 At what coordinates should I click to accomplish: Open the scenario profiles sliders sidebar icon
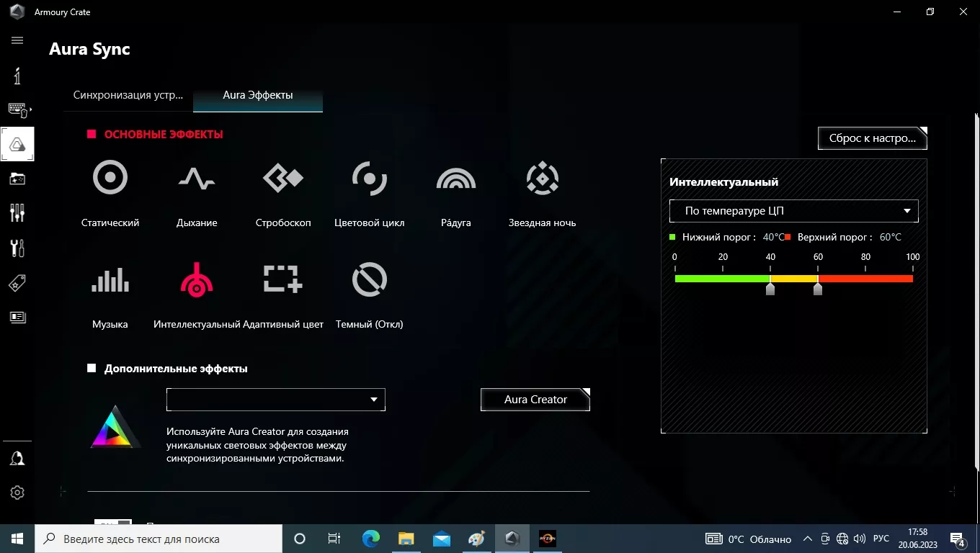point(17,213)
